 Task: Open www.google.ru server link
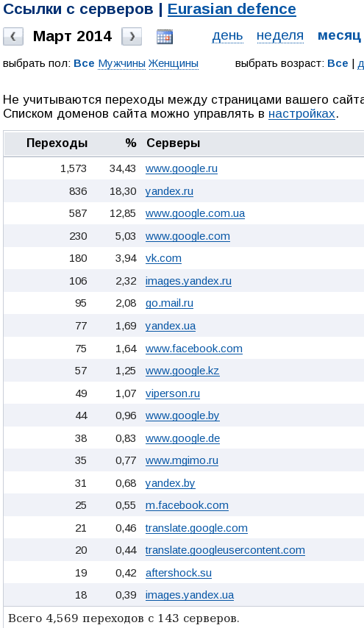[182, 168]
